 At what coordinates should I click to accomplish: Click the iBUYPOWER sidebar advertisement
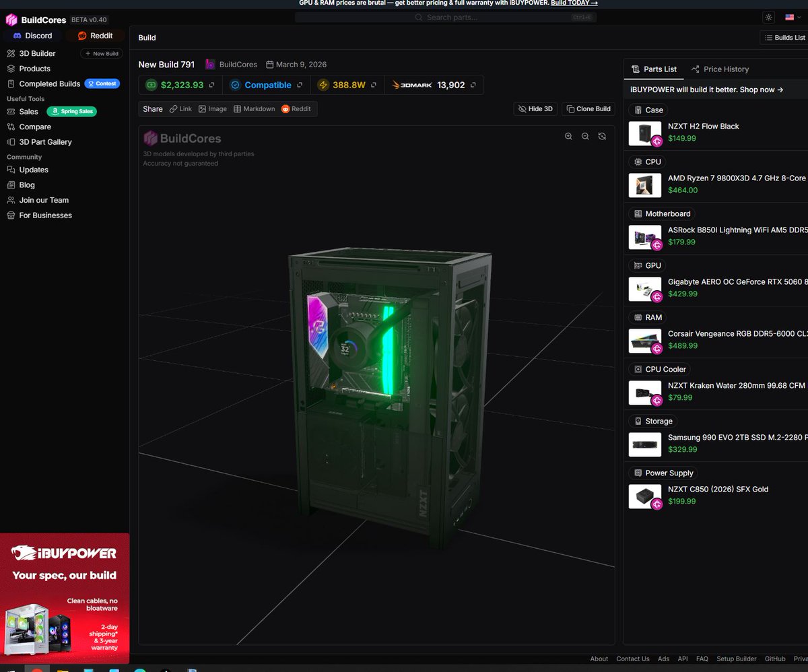[65, 599]
